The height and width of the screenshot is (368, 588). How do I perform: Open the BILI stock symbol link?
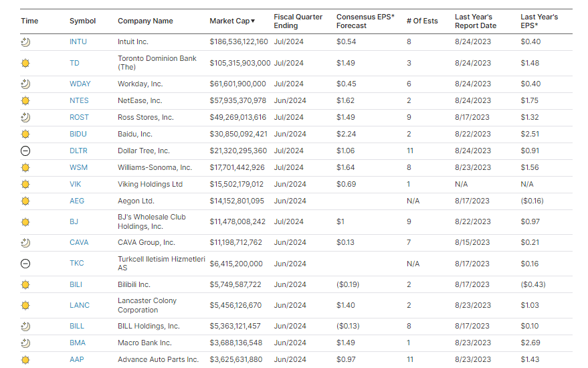[76, 284]
